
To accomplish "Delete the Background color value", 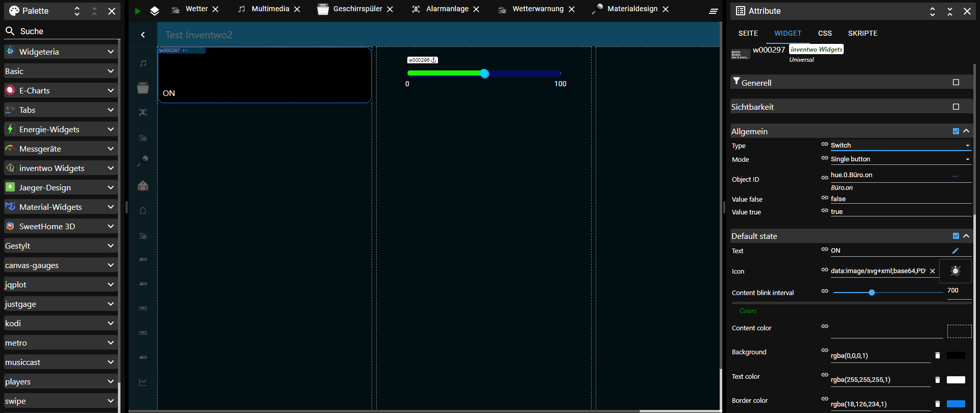I will 938,355.
